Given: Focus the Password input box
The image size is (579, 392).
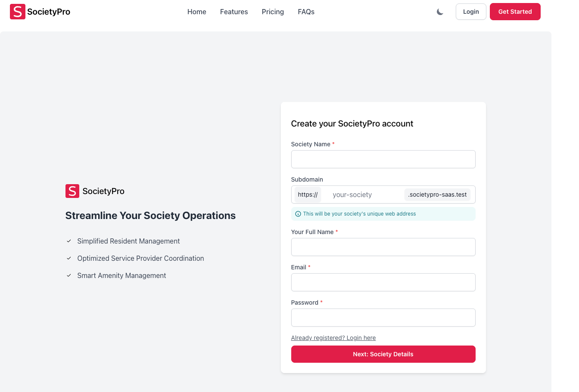Looking at the screenshot, I should (x=383, y=318).
